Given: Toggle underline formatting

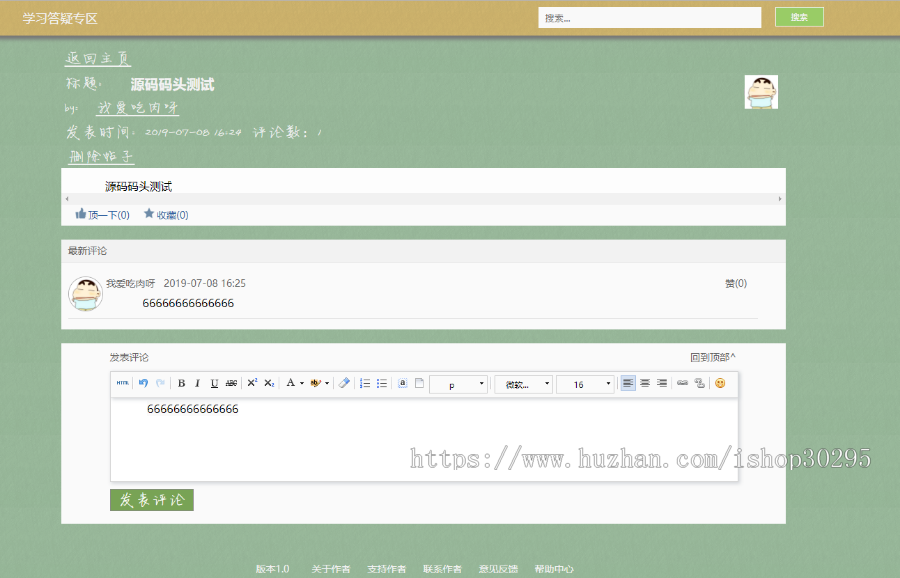Looking at the screenshot, I should [x=214, y=383].
